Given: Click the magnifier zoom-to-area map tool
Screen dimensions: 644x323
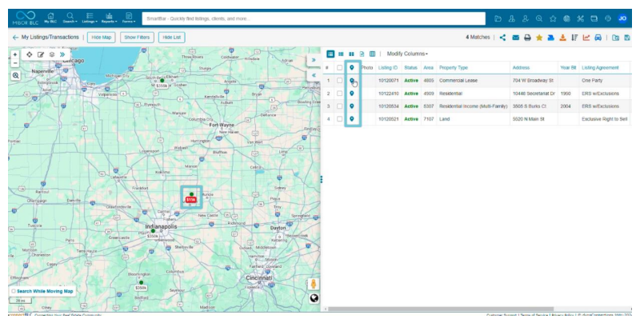Looking at the screenshot, I should click(16, 75).
